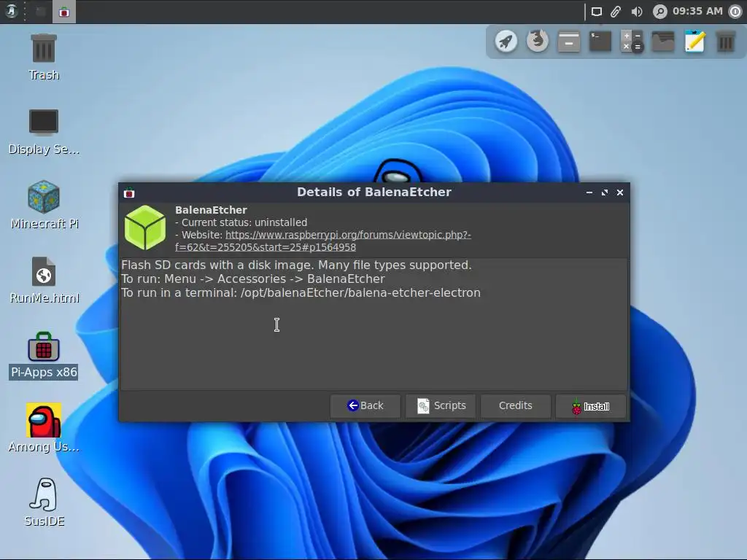Viewport: 747px width, 560px height.
Task: Open the application menu in top panel
Action: [11, 12]
